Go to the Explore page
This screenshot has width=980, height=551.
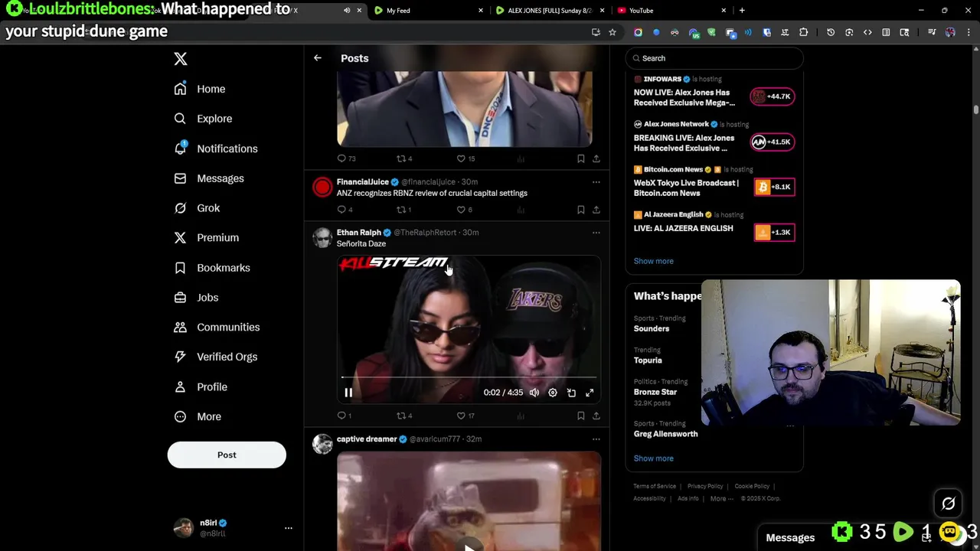[x=203, y=119]
